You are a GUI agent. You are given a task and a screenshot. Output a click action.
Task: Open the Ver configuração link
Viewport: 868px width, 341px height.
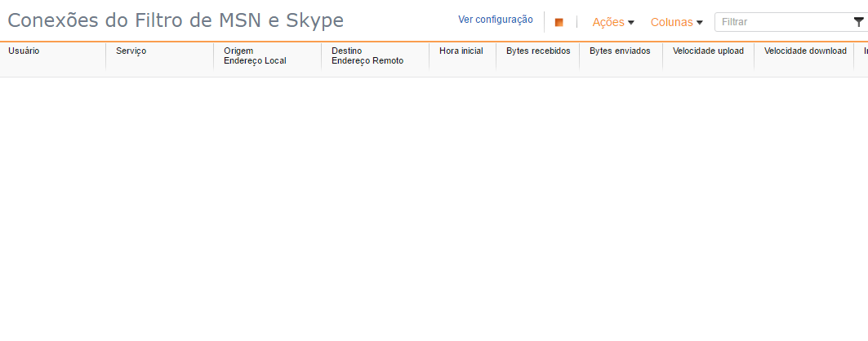pyautogui.click(x=496, y=20)
